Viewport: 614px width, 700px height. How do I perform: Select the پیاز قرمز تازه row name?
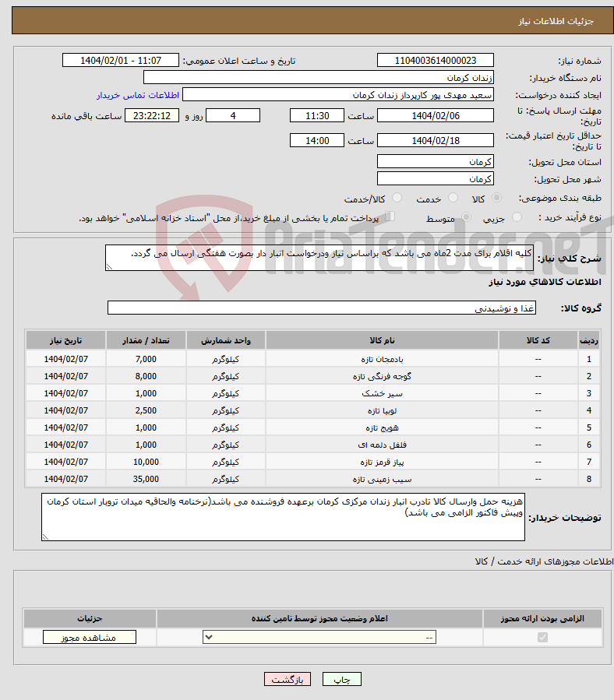(382, 462)
